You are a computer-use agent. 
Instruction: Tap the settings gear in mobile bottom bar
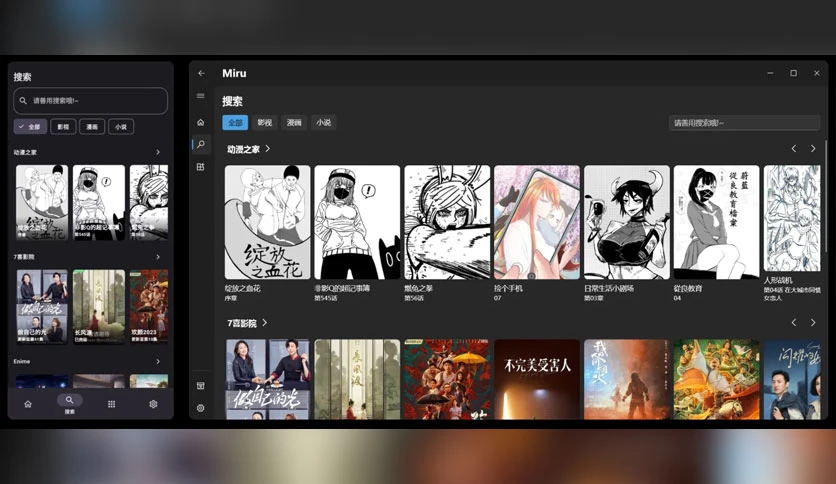pyautogui.click(x=153, y=404)
